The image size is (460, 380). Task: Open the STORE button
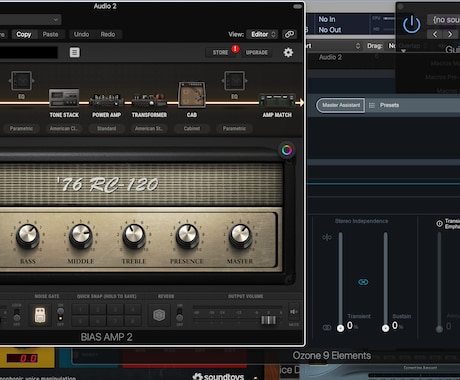coord(220,53)
